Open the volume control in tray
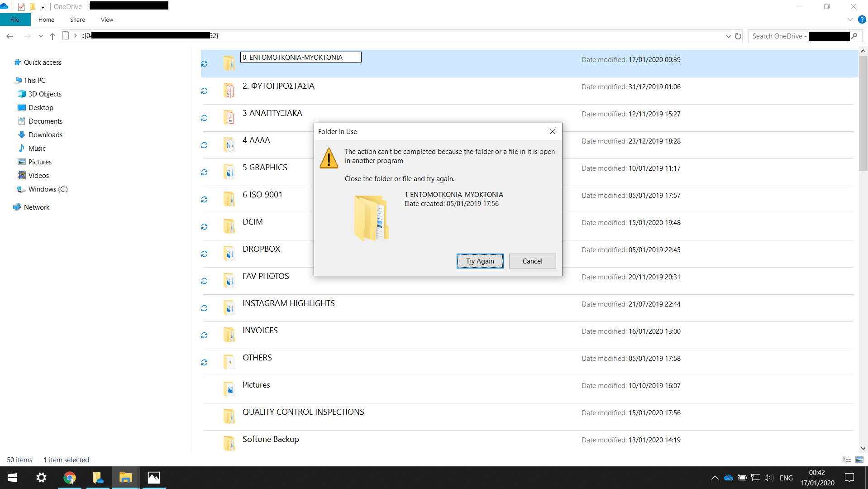Image resolution: width=868 pixels, height=489 pixels. coord(769,478)
